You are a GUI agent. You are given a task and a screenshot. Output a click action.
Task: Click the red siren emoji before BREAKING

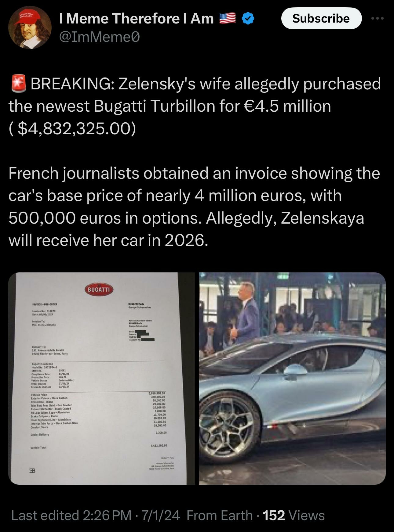pos(18,84)
